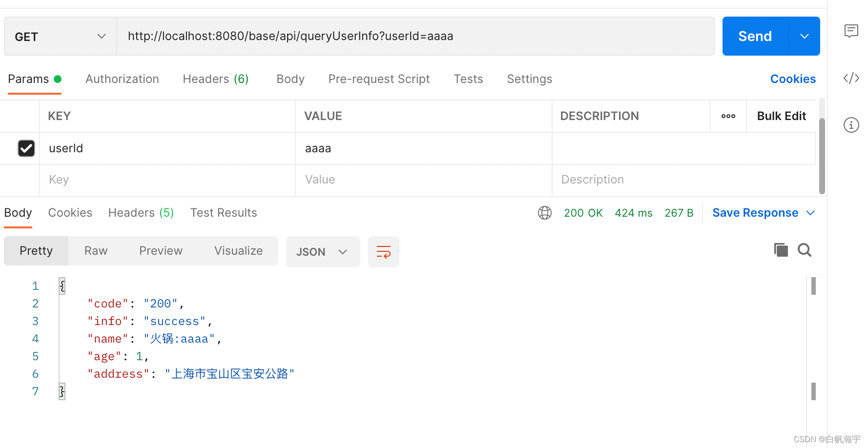Click the aaaa value cell
This screenshot has width=868, height=448.
click(424, 148)
